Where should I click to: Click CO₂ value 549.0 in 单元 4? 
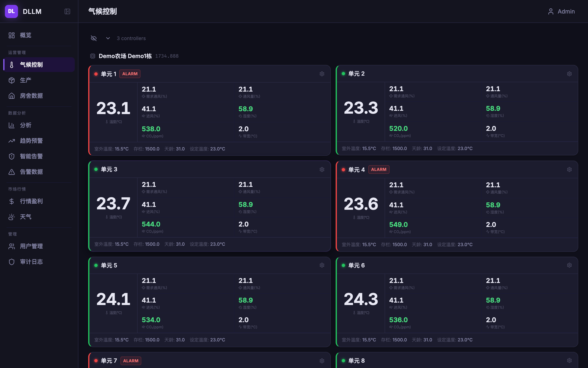[x=399, y=224]
